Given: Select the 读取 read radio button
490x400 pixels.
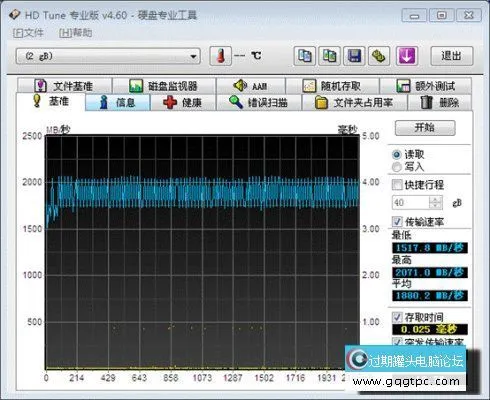Looking at the screenshot, I should coord(397,155).
